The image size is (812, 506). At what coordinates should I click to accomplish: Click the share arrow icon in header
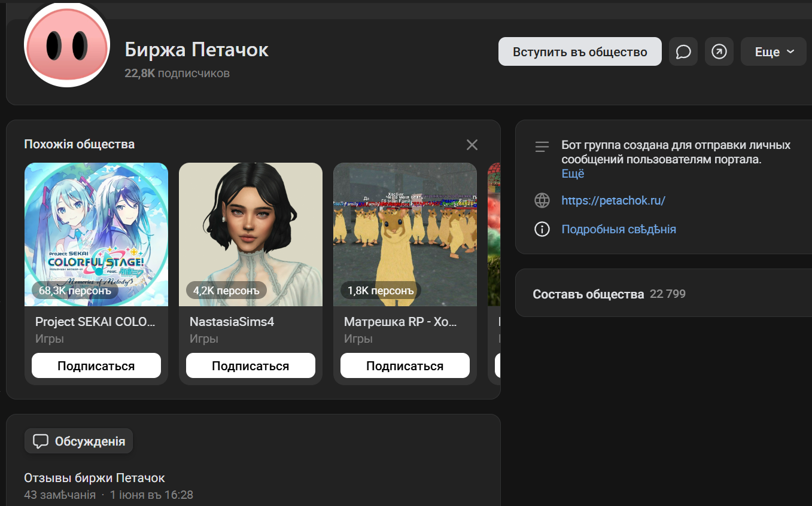point(719,51)
